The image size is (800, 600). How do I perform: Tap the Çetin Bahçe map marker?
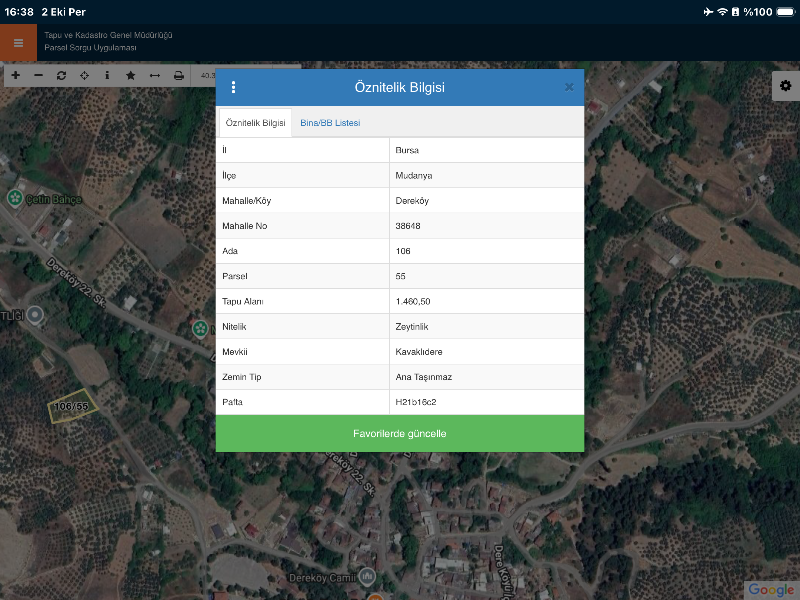15,198
